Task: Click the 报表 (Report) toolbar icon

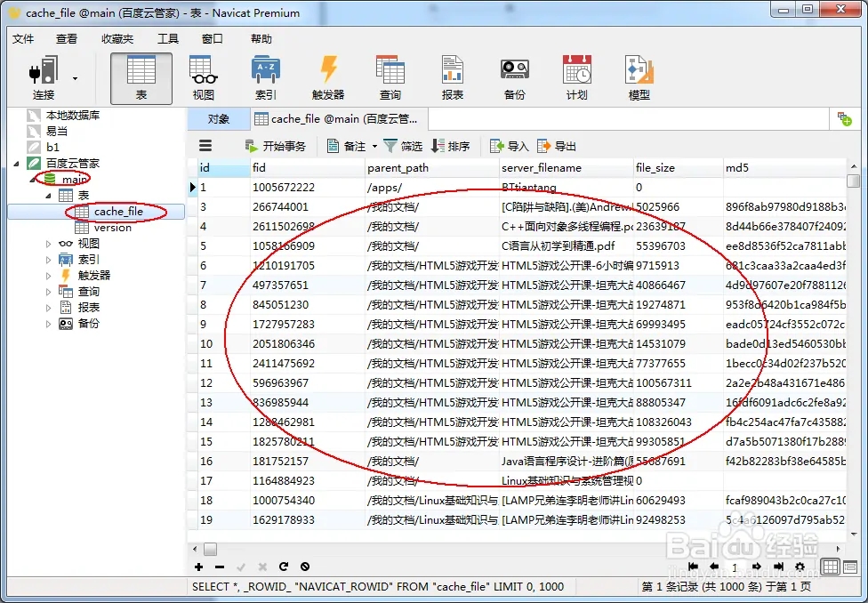Action: pos(453,77)
